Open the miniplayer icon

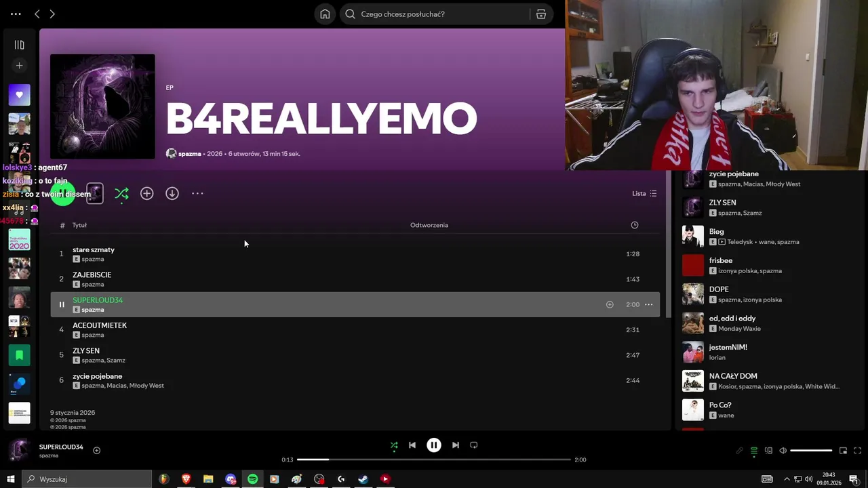[844, 451]
